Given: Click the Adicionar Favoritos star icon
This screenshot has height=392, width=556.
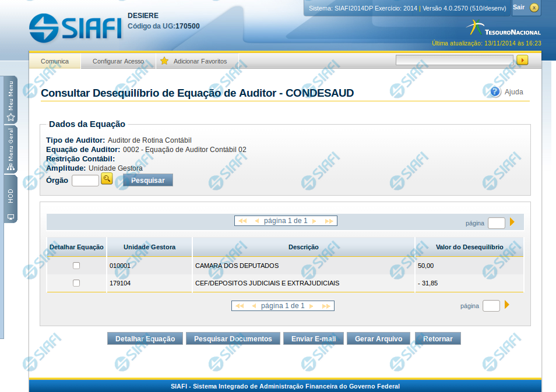Looking at the screenshot, I should (164, 61).
